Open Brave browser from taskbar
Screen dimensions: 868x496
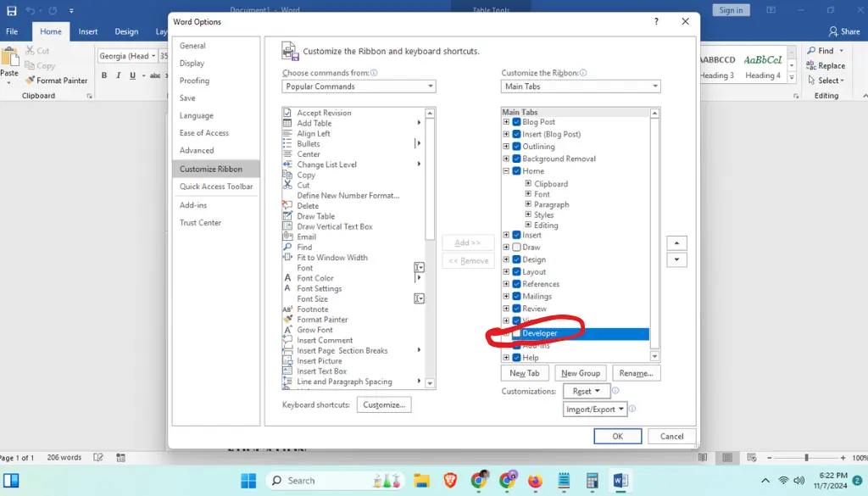pyautogui.click(x=450, y=481)
